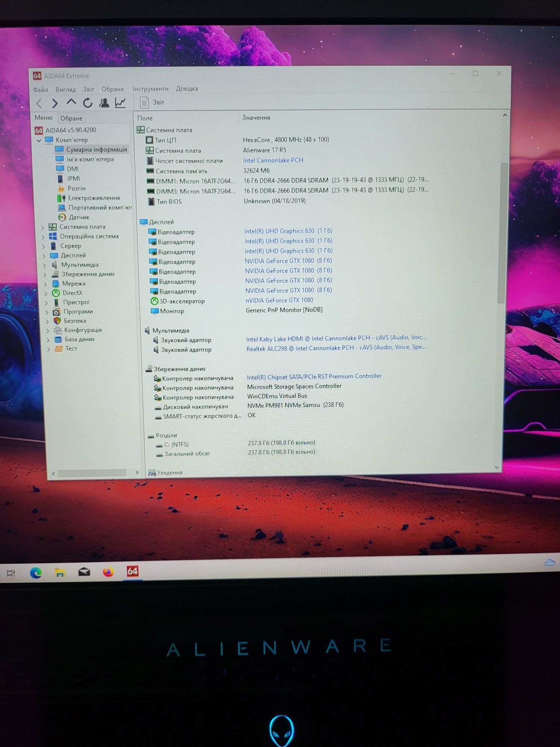The image size is (560, 747).
Task: Select the DMI tree item
Action: [67, 169]
